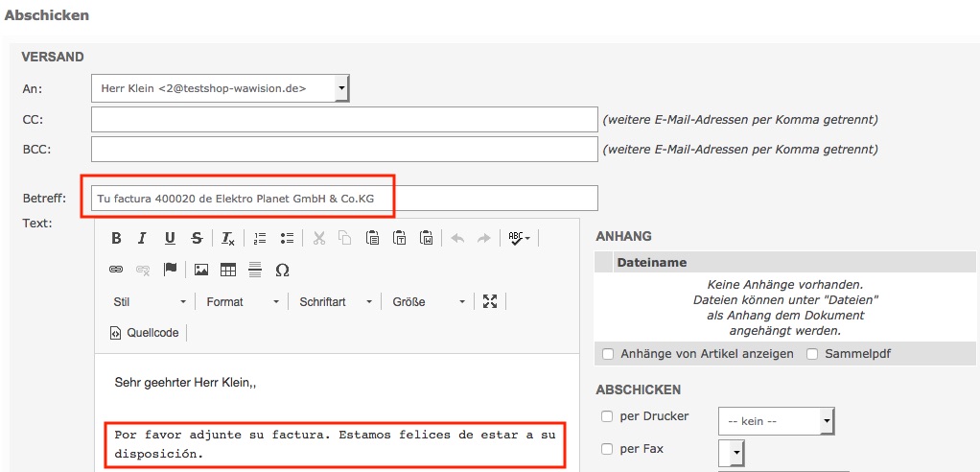Undo the last edit

(x=457, y=238)
